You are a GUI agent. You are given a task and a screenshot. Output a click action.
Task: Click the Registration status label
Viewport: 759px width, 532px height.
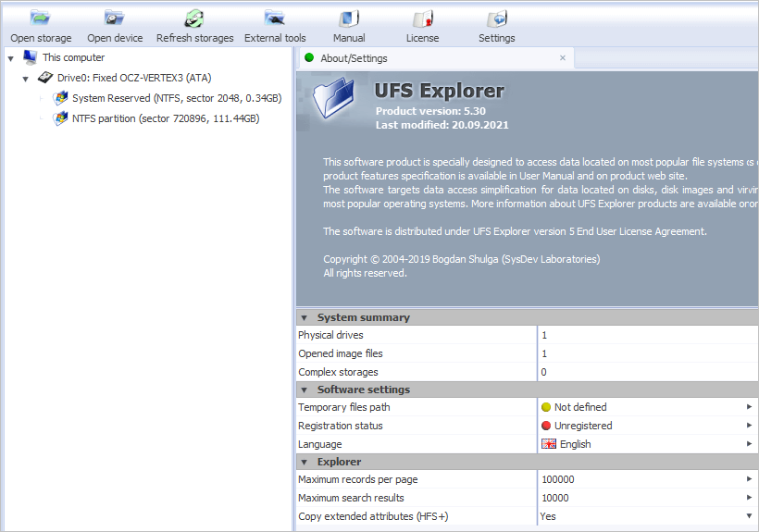click(x=341, y=426)
